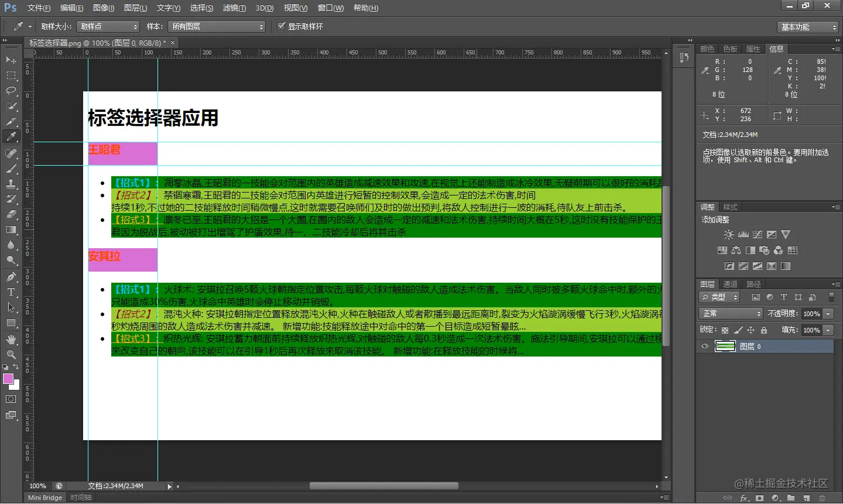This screenshot has height=504, width=843.
Task: Select the Zoom tool
Action: [x=11, y=355]
